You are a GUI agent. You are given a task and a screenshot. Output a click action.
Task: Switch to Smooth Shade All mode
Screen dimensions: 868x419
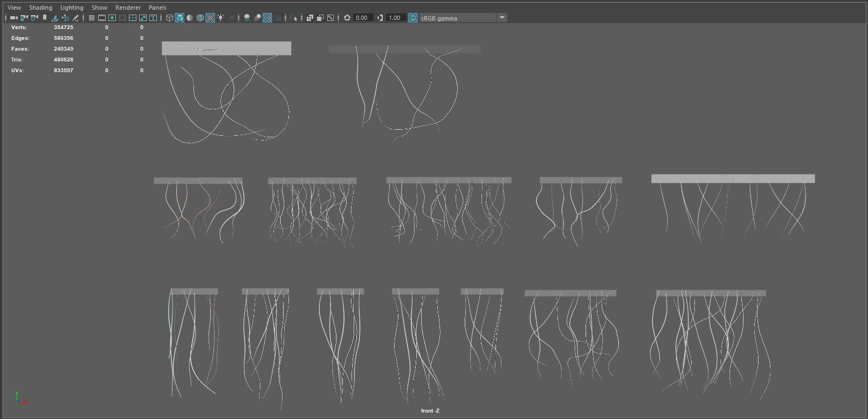pos(180,18)
